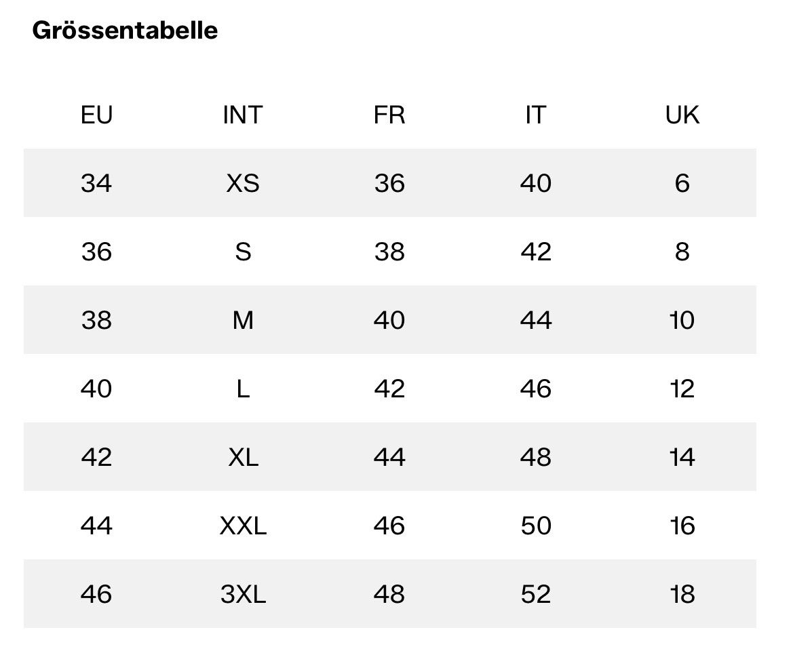
Task: Click the XXL size cell
Action: [x=244, y=526]
